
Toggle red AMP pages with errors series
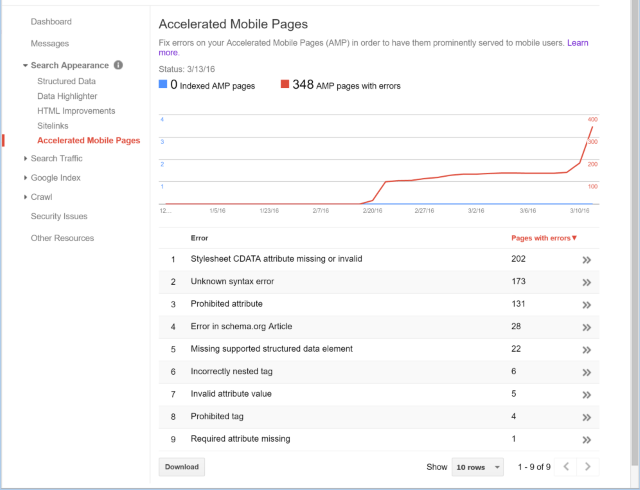284,86
